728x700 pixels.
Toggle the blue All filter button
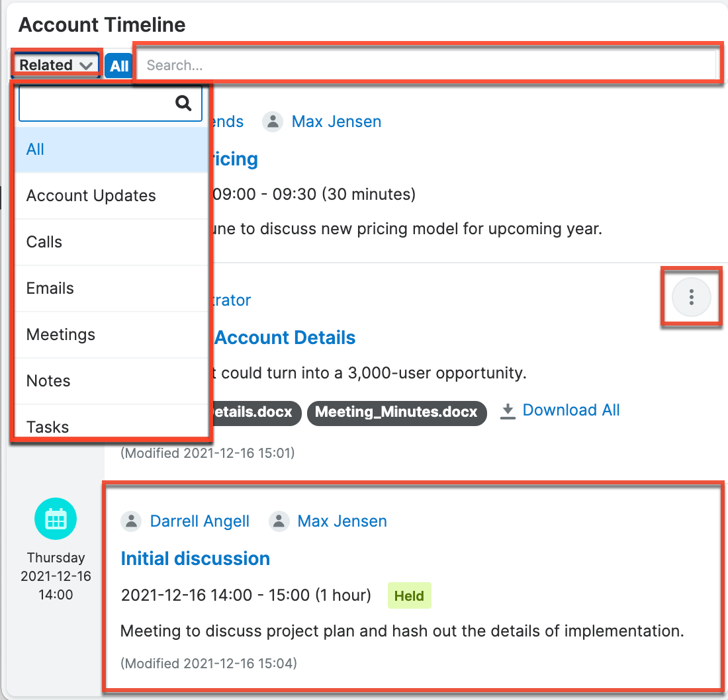(118, 66)
